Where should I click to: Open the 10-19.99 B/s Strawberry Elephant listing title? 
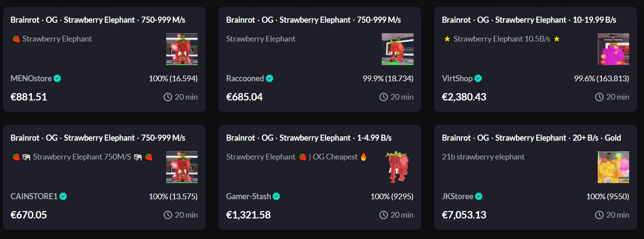click(x=529, y=20)
